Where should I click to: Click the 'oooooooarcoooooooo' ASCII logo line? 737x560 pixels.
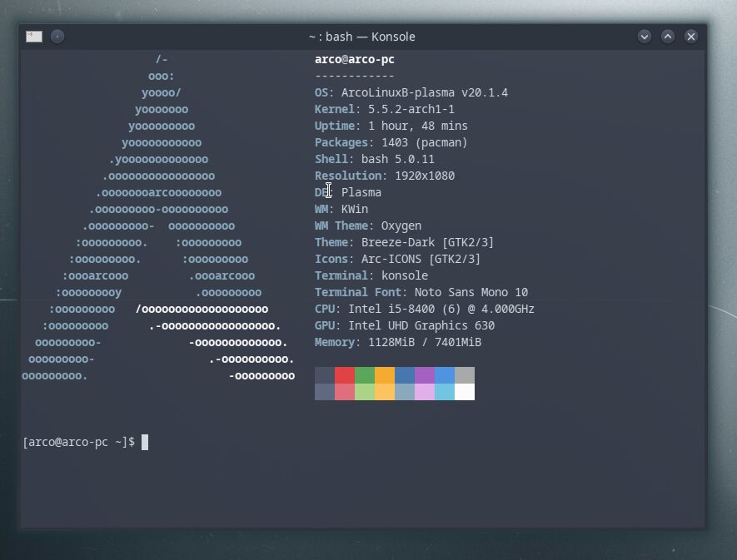tap(159, 192)
